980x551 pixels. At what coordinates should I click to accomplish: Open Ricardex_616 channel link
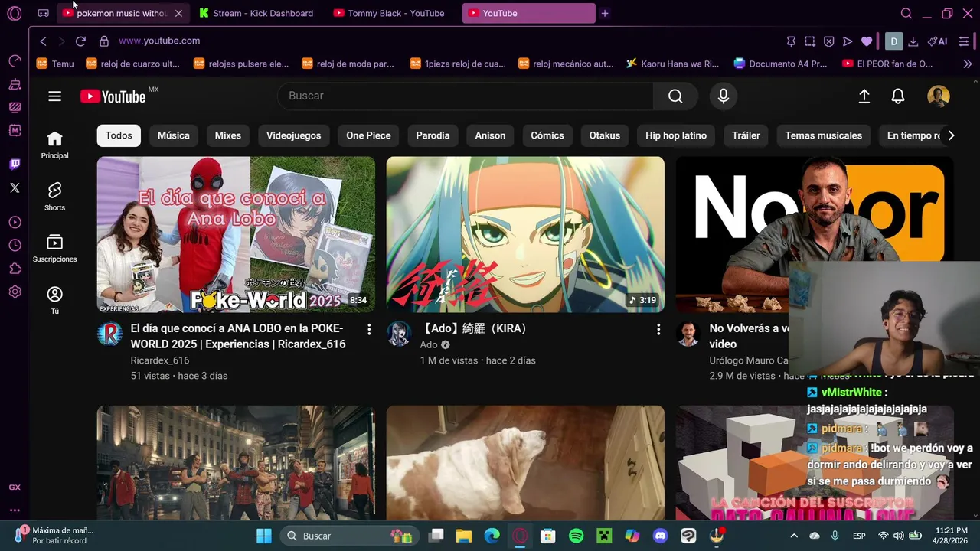[159, 360]
